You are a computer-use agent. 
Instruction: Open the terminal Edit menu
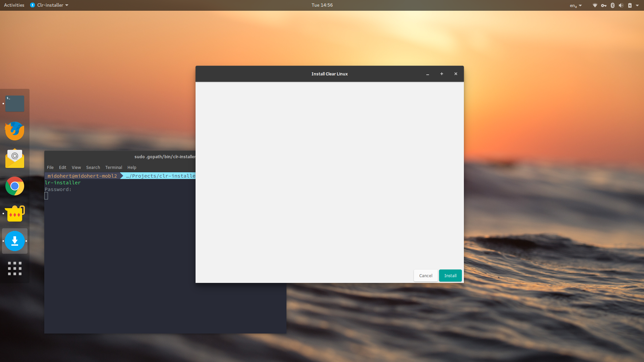click(63, 168)
